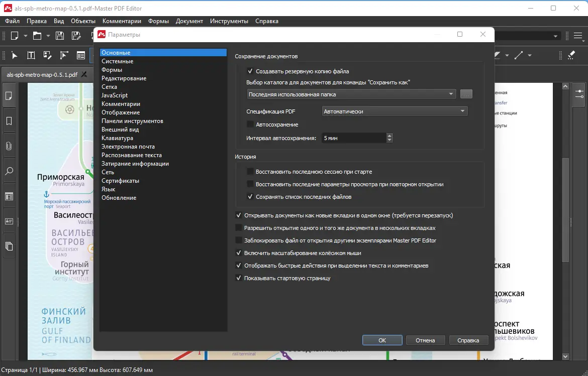The width and height of the screenshot is (588, 376).
Task: Enable the Автосохранение checkbox
Action: pos(250,124)
